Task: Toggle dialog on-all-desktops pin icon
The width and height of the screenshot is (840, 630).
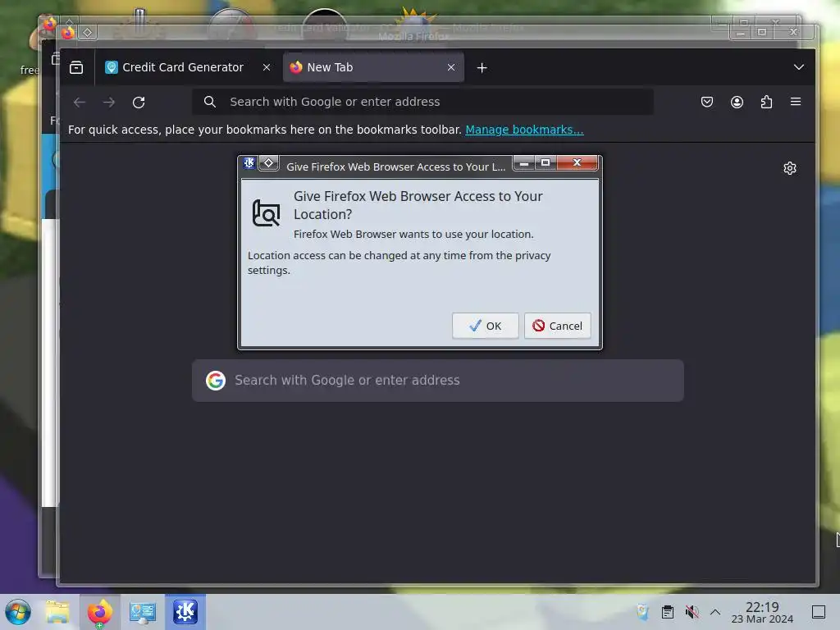Action: point(269,163)
